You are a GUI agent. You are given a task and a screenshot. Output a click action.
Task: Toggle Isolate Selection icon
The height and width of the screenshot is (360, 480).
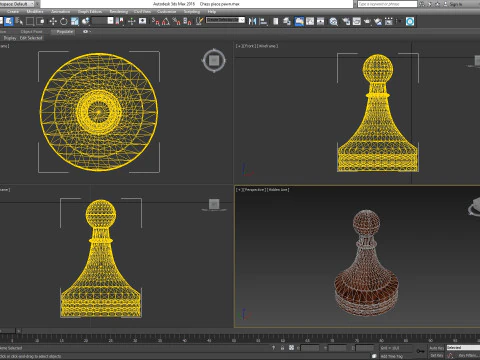[x=273, y=348]
